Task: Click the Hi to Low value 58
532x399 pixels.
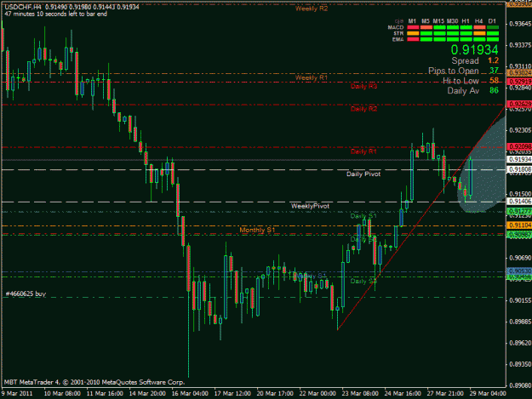Action: [x=494, y=80]
